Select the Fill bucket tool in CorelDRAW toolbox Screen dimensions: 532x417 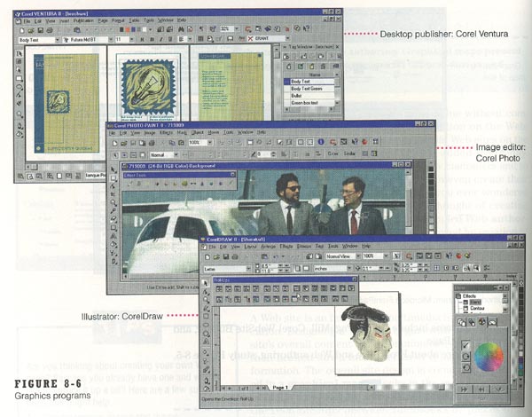207,389
